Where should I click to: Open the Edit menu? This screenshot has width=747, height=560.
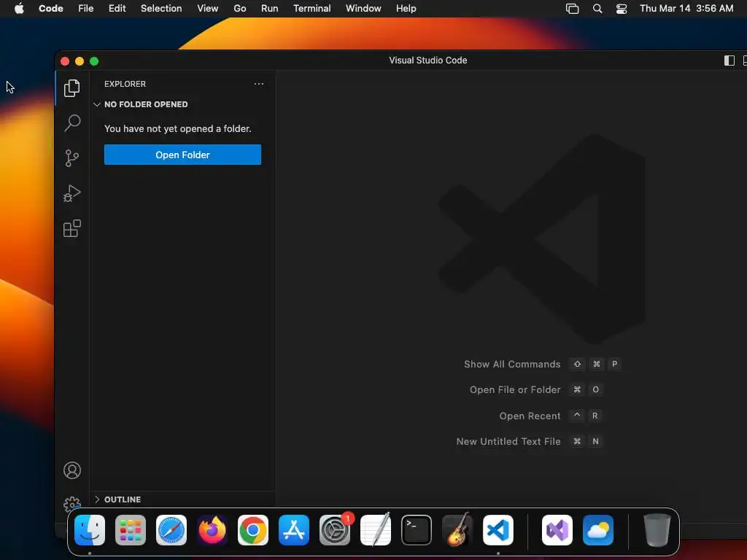pyautogui.click(x=117, y=9)
